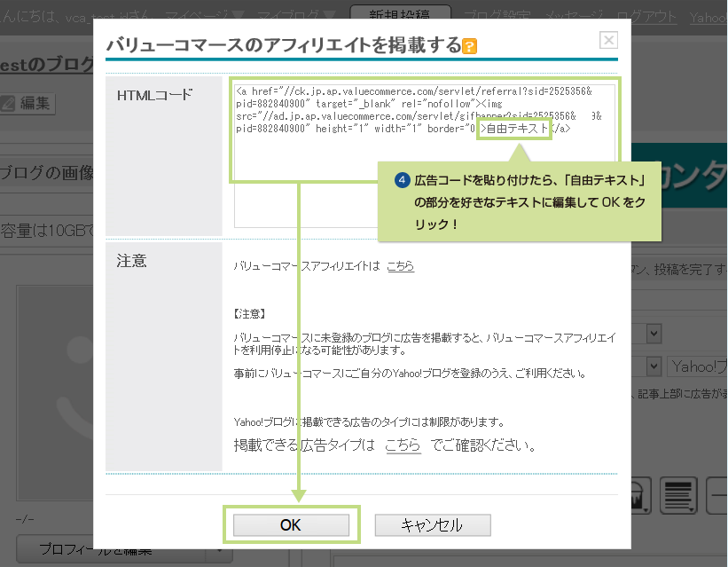Open the こちら link after バリューコマースアフィリエイトは

[x=400, y=266]
